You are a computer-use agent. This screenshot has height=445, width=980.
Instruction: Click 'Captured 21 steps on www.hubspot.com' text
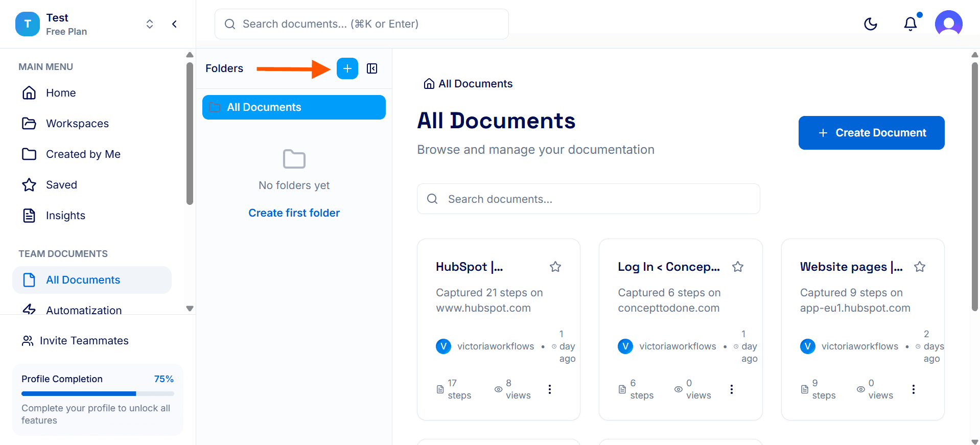click(x=489, y=300)
